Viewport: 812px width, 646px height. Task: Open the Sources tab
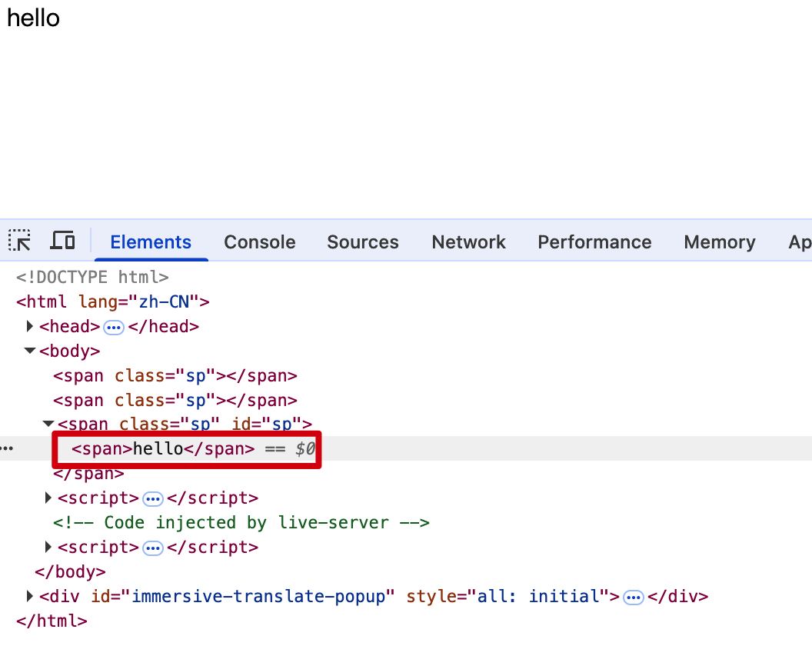click(x=363, y=242)
